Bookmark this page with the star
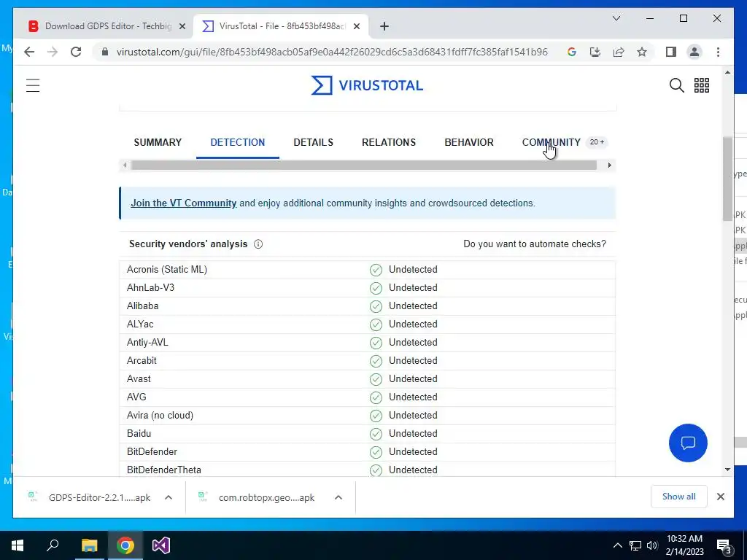 click(x=642, y=52)
